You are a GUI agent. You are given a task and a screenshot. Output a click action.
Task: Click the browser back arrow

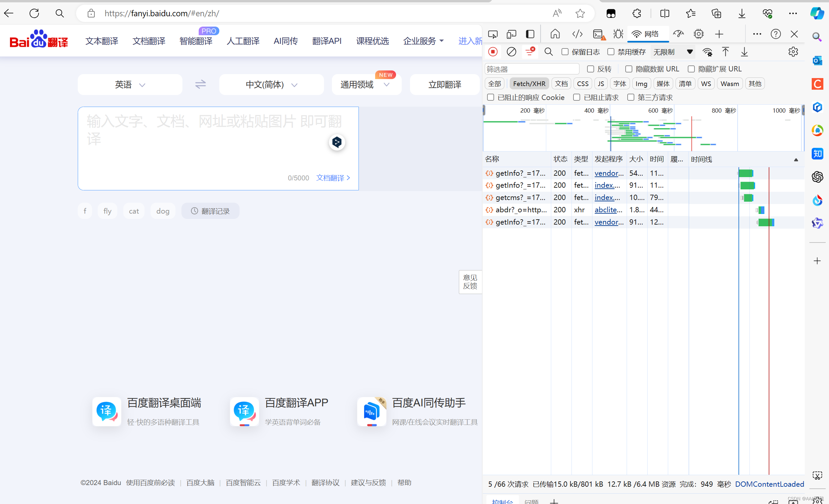click(9, 13)
